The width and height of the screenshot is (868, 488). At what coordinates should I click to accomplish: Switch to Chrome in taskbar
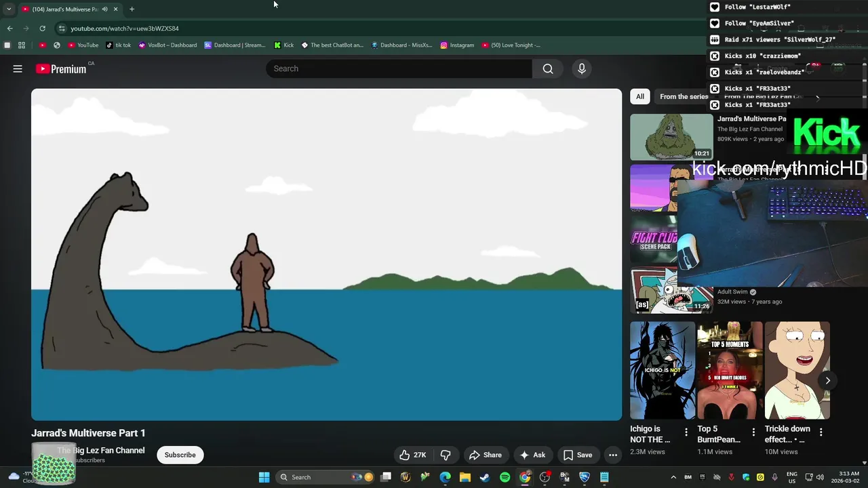[525, 477]
